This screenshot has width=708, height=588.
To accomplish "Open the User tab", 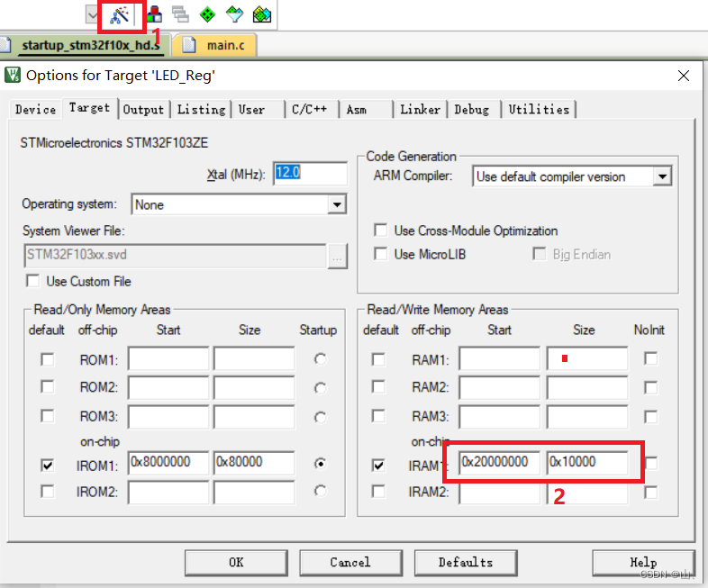I will (258, 110).
